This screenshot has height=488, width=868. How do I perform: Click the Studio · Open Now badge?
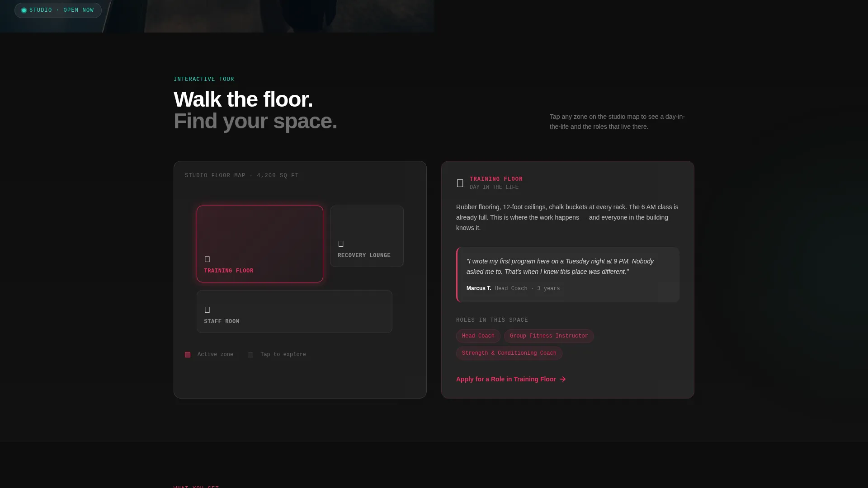click(58, 10)
